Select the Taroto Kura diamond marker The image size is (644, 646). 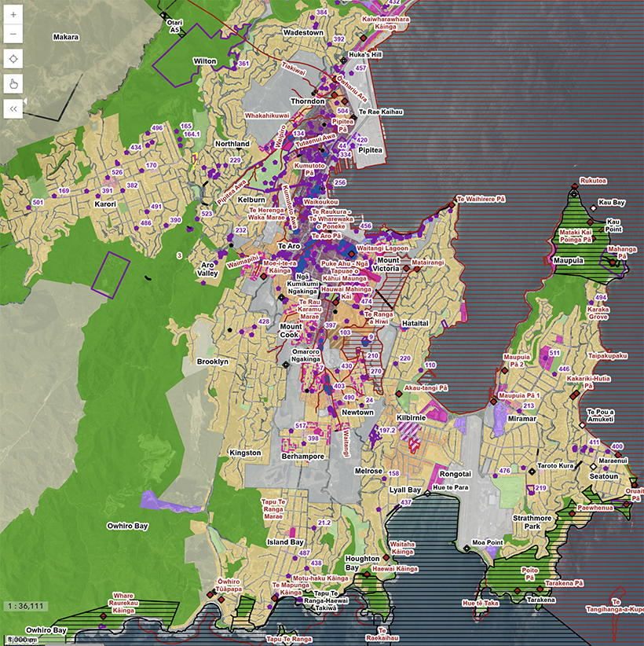point(532,471)
